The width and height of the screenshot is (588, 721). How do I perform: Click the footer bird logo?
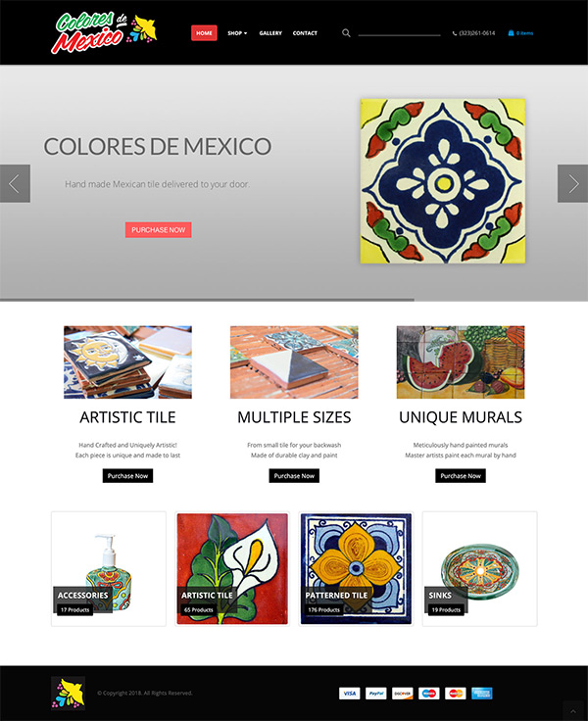pos(68,693)
